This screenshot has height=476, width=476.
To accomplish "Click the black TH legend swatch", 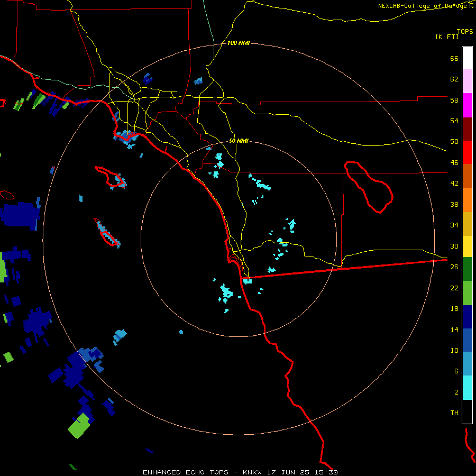I will click(467, 411).
